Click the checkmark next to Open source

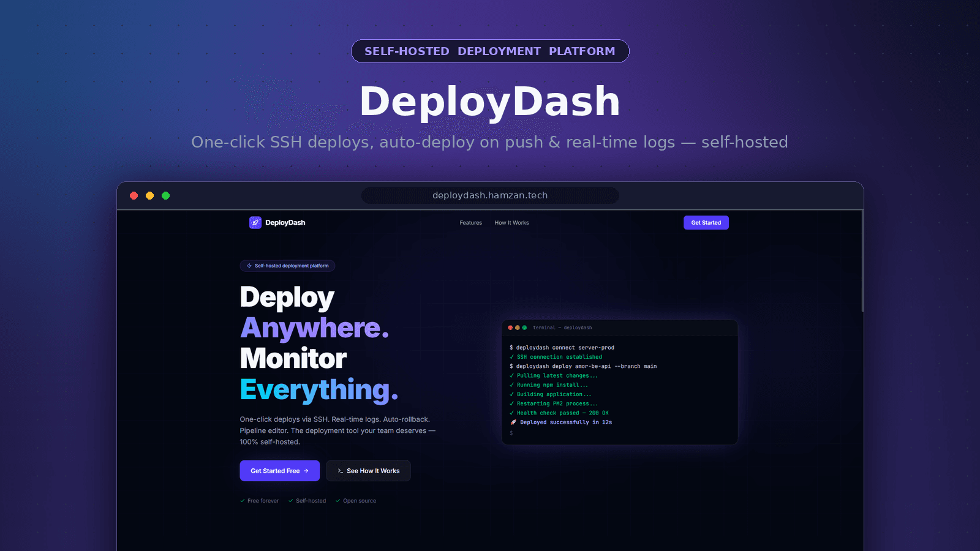[x=338, y=501]
